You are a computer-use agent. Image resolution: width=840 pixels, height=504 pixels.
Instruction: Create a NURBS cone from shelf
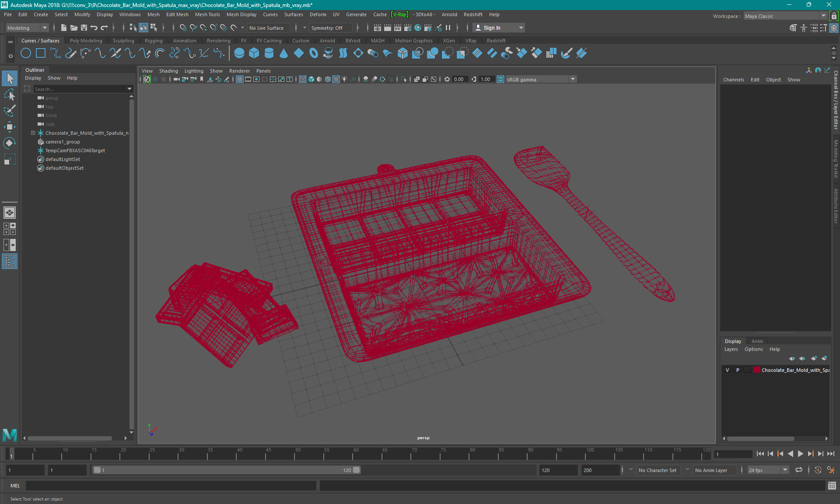[x=284, y=53]
